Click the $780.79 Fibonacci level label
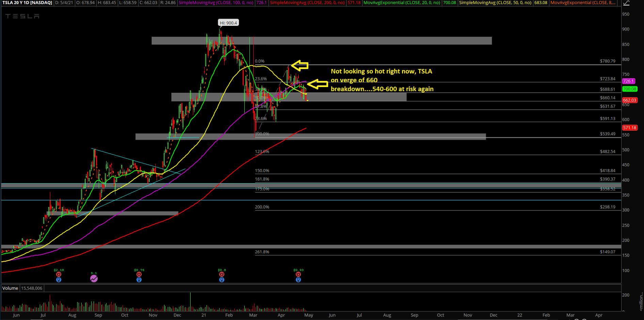Viewport: 644px width, 320px height. [608, 61]
